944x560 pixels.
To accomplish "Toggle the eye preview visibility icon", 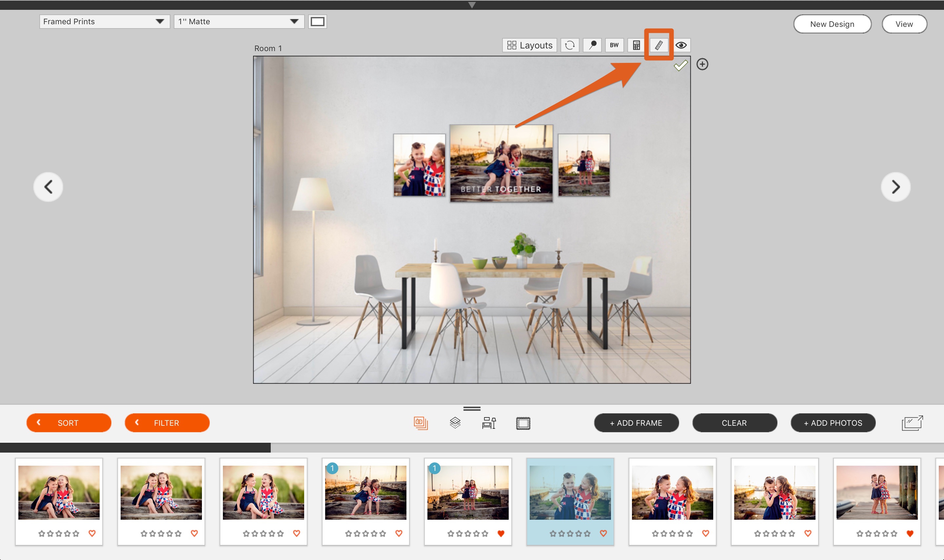I will tap(681, 45).
